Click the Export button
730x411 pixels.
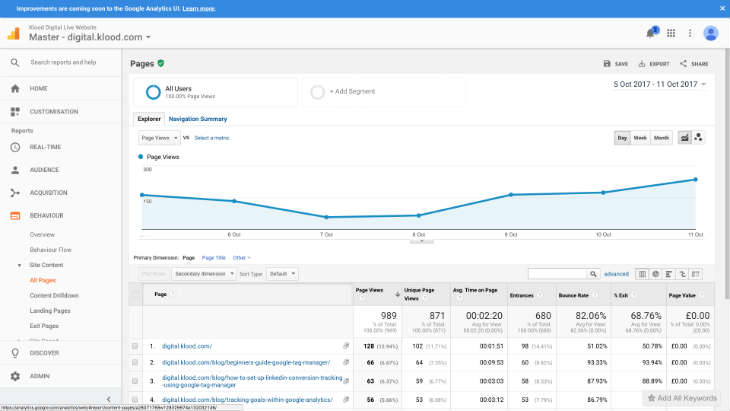[x=654, y=64]
